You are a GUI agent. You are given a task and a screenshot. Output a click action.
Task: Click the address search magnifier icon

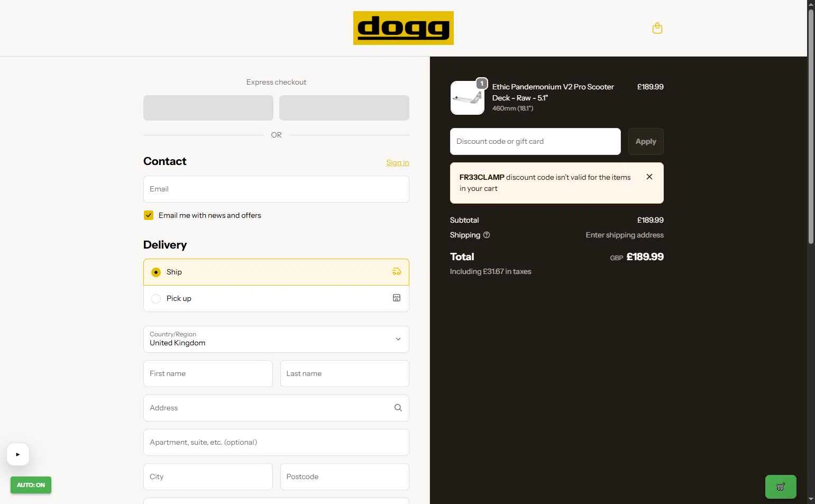pyautogui.click(x=398, y=408)
